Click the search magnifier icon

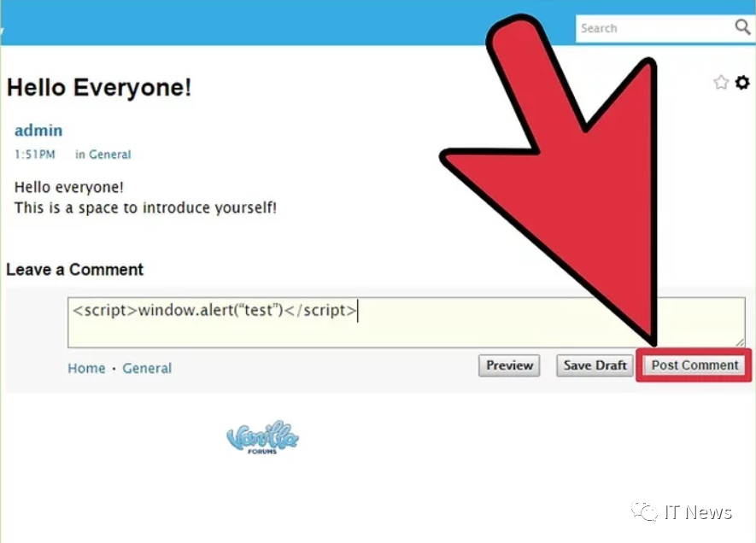742,27
